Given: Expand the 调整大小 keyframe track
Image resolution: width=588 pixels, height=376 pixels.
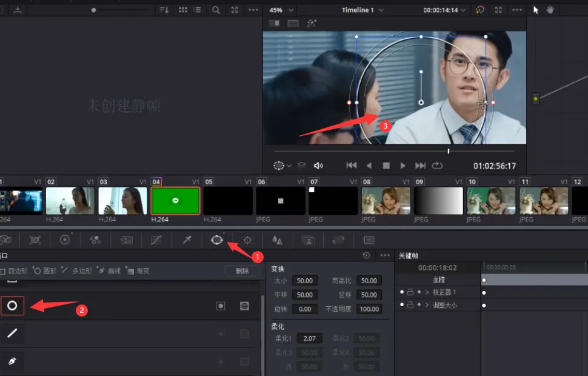Looking at the screenshot, I should [x=427, y=304].
